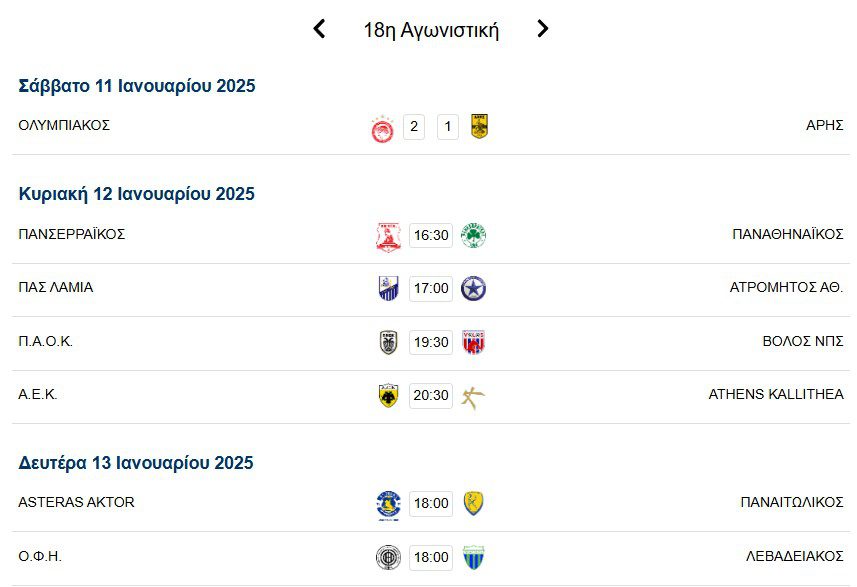The height and width of the screenshot is (587, 857).
Task: Click the Panaitolikos yellow crest
Action: (472, 504)
